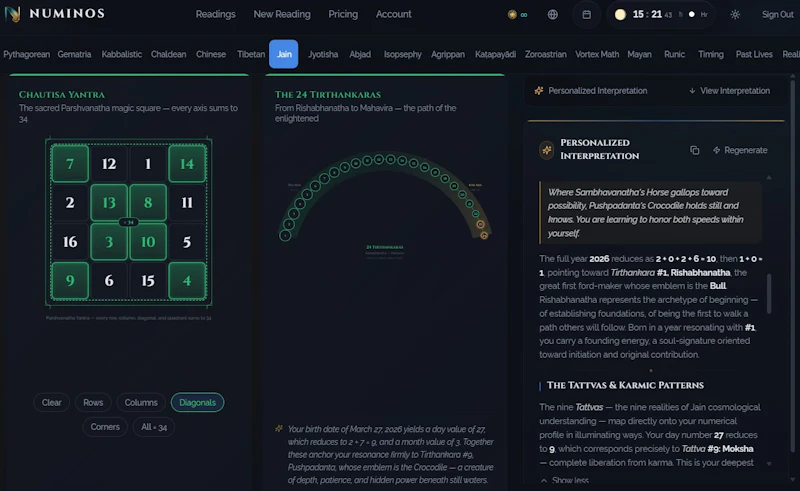Switch to the Isopsephy tab

click(403, 54)
